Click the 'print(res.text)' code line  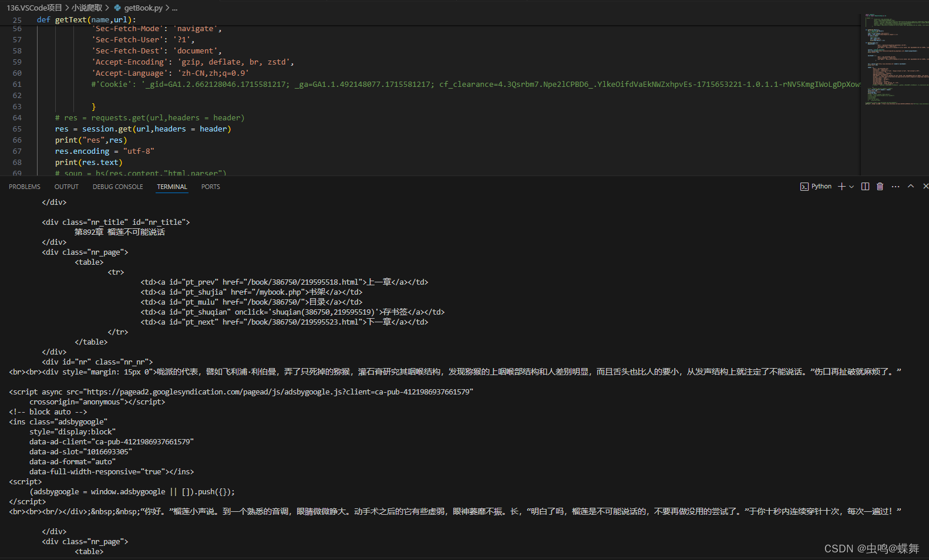tap(89, 163)
